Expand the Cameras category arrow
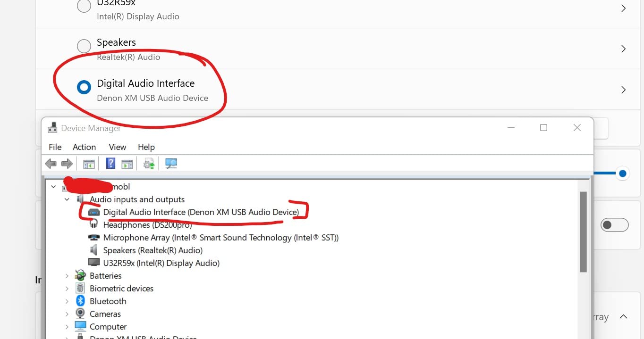This screenshot has width=644, height=339. click(x=67, y=314)
